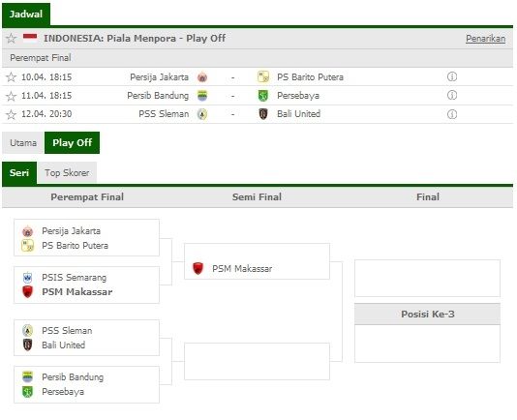Click the Indonesia flag icon
This screenshot has width=517, height=420.
tap(30, 38)
